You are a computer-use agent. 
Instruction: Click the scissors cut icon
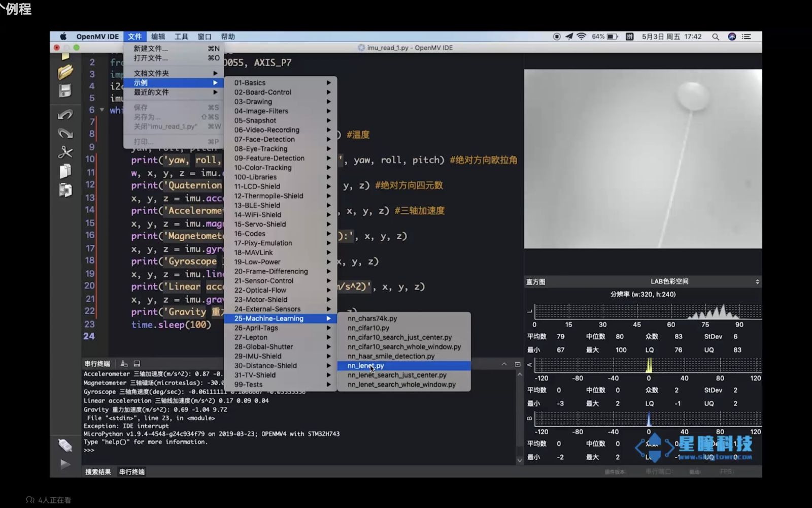(65, 152)
